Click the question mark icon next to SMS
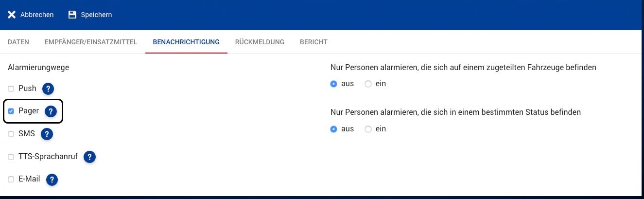Image resolution: width=644 pixels, height=199 pixels. [47, 134]
